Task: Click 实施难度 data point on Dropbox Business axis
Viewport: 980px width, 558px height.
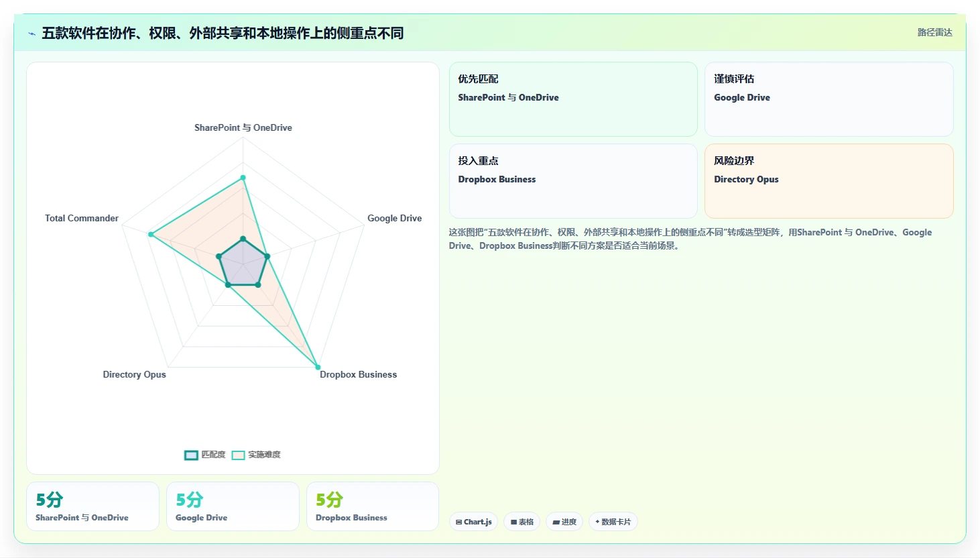Action: tap(318, 368)
